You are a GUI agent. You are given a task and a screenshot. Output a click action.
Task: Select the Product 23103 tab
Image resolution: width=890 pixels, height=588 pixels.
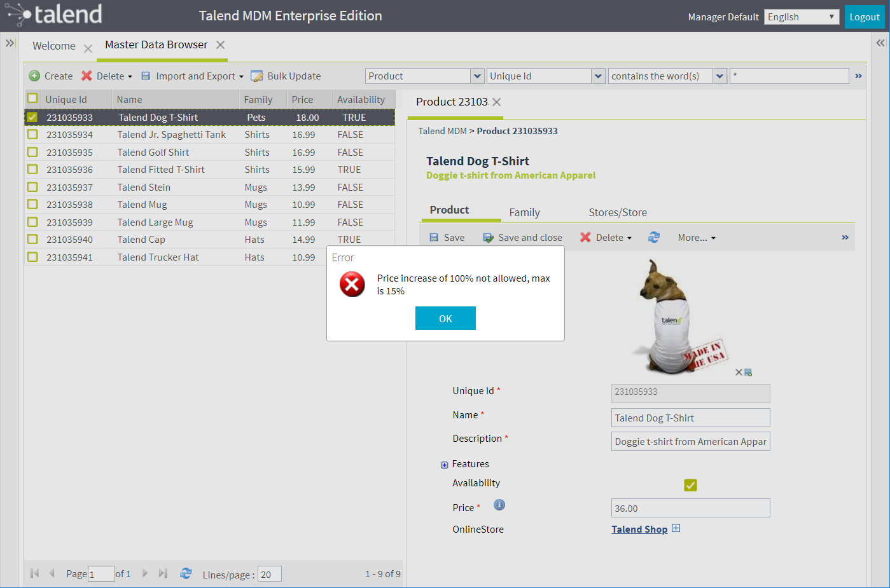[452, 102]
